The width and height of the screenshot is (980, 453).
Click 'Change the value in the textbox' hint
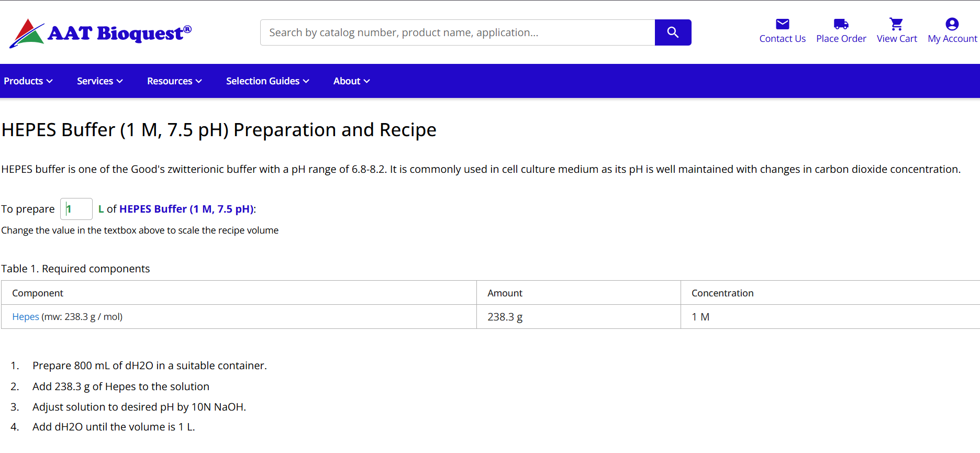pos(140,230)
